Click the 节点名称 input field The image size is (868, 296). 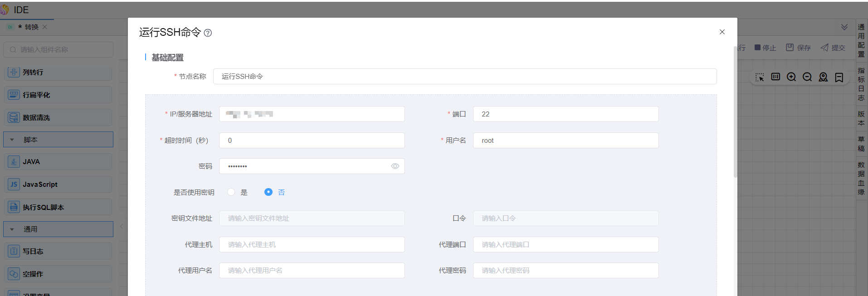pos(465,77)
